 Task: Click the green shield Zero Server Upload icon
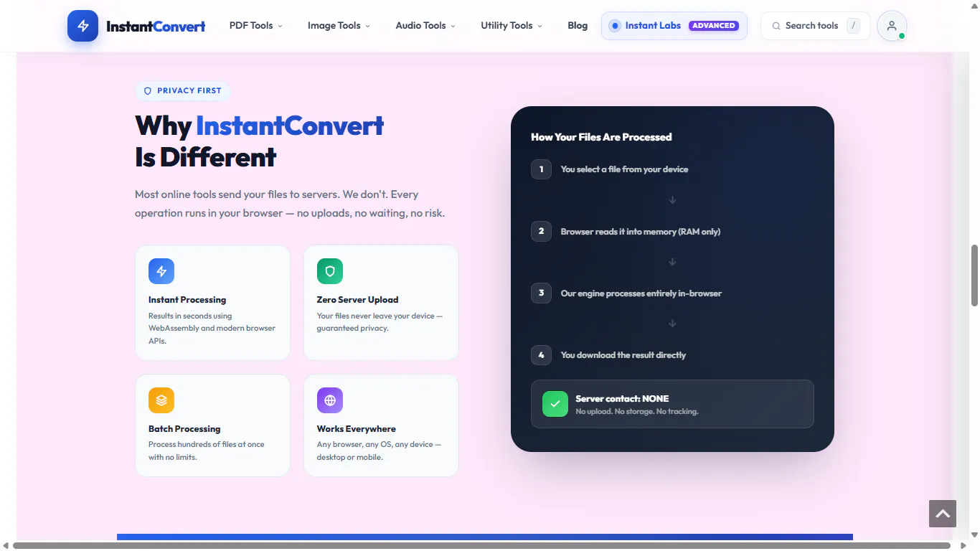pos(330,271)
